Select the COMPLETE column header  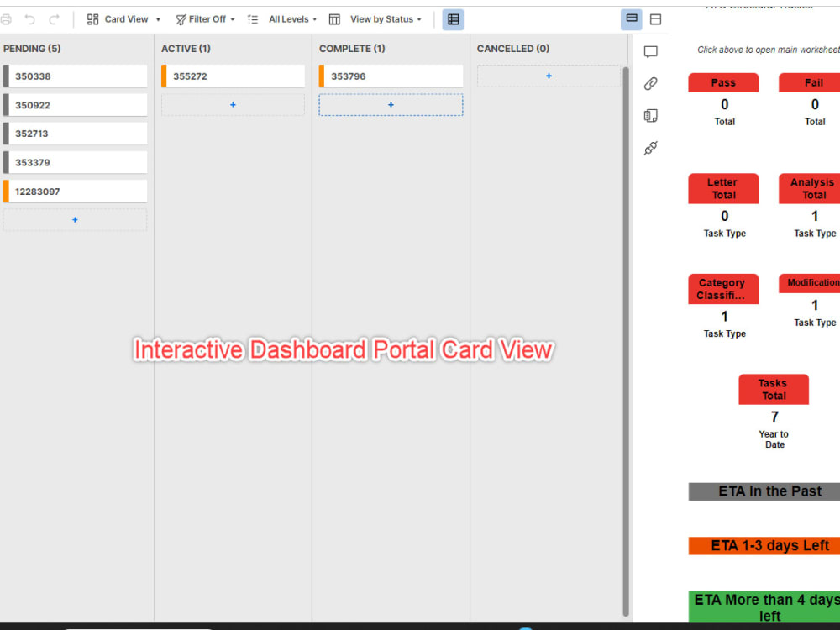pos(352,49)
